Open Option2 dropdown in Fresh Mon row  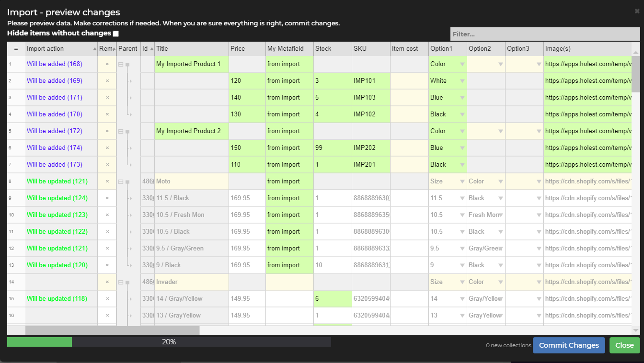(x=500, y=215)
